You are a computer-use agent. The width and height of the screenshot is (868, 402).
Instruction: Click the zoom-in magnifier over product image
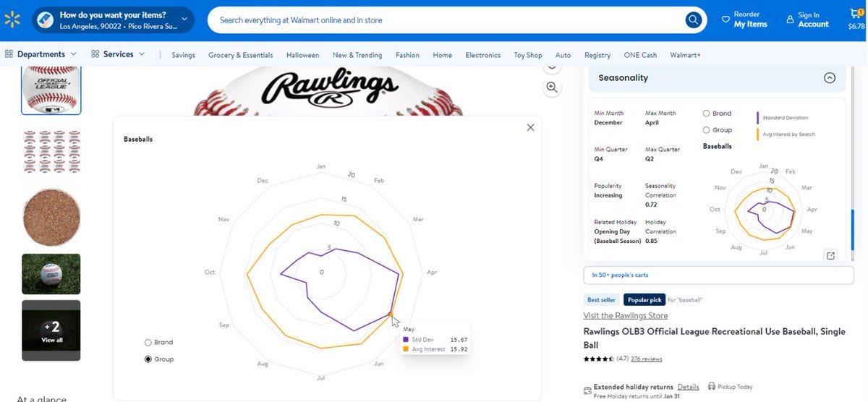point(552,87)
